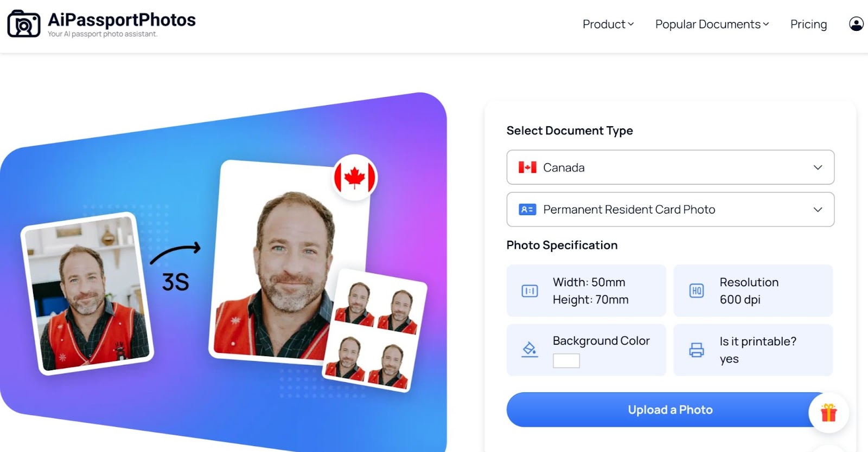The width and height of the screenshot is (868, 452).
Task: Expand the Canada country dropdown
Action: point(671,167)
